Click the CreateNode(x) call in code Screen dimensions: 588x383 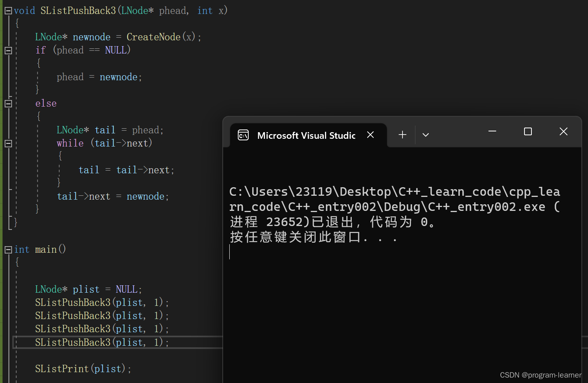(x=161, y=37)
